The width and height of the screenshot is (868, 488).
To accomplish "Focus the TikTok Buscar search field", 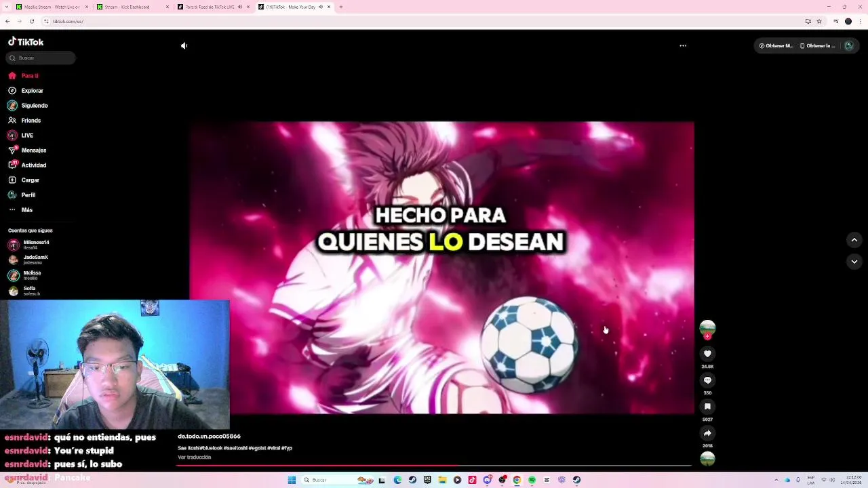I will coord(41,58).
